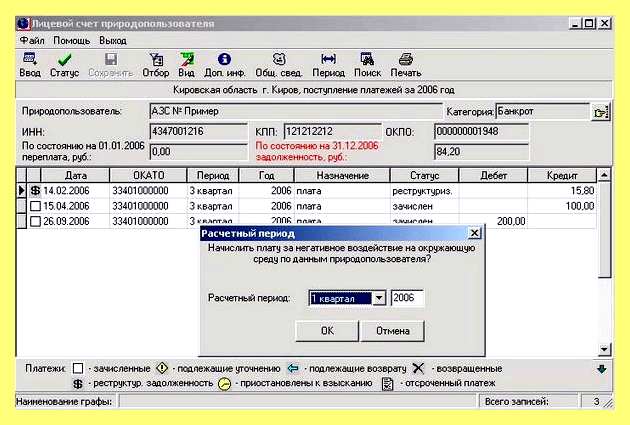Open the Помощь menu
This screenshot has height=425, width=630.
[x=72, y=41]
